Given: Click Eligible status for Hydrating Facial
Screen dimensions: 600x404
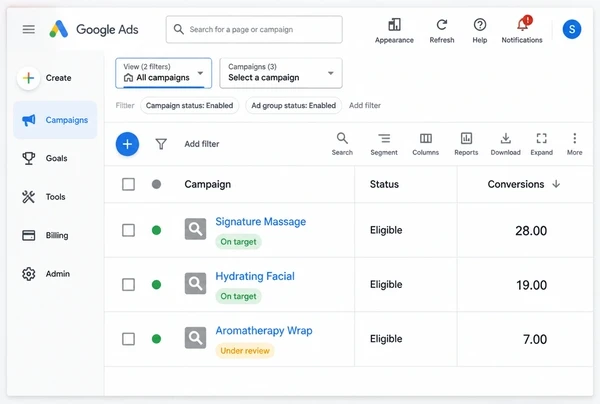Looking at the screenshot, I should (x=386, y=285).
